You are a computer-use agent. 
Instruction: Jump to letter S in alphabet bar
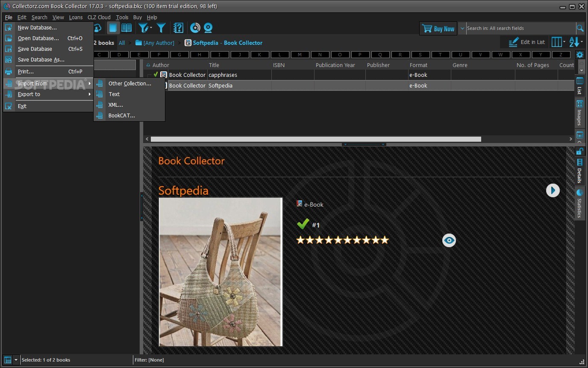click(x=420, y=55)
